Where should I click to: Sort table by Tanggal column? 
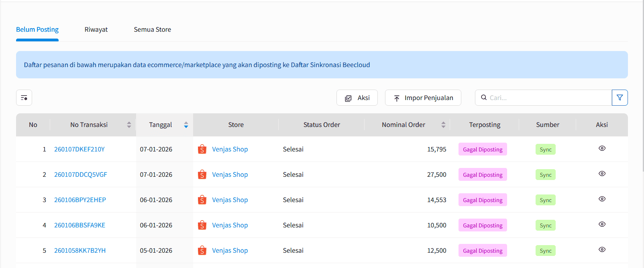(186, 125)
